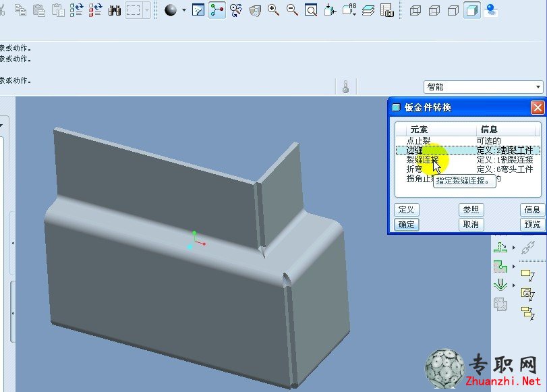Click the Zoom Out magnifier
The height and width of the screenshot is (392, 547).
pos(292,10)
